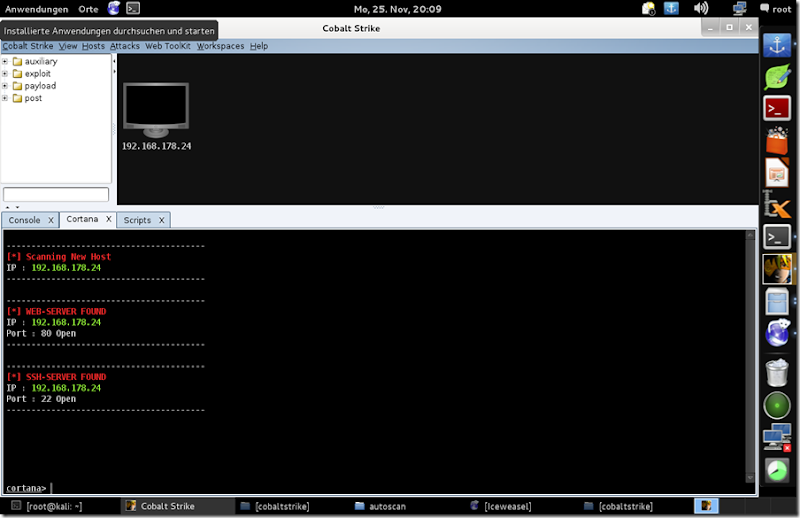Click the SSH-SERVER FOUND output line
This screenshot has height=518, width=800.
click(56, 377)
